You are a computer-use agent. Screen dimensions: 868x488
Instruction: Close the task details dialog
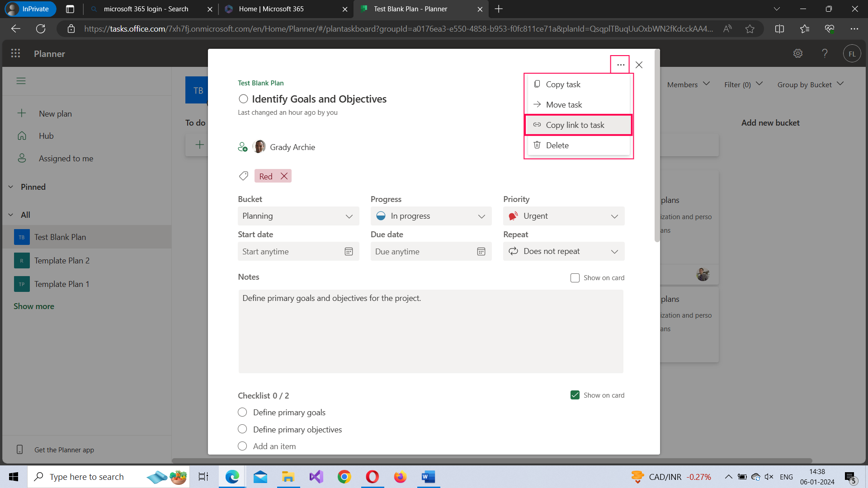pos(639,65)
